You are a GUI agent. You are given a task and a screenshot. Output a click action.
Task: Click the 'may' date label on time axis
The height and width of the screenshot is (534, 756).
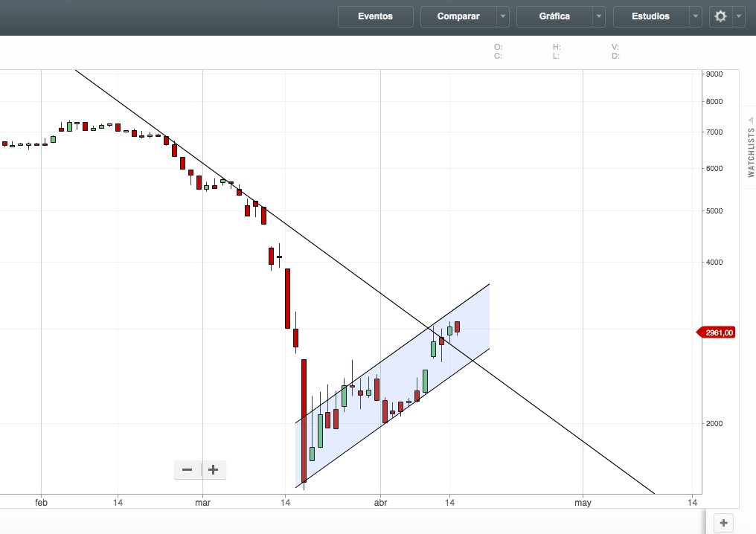pos(583,504)
